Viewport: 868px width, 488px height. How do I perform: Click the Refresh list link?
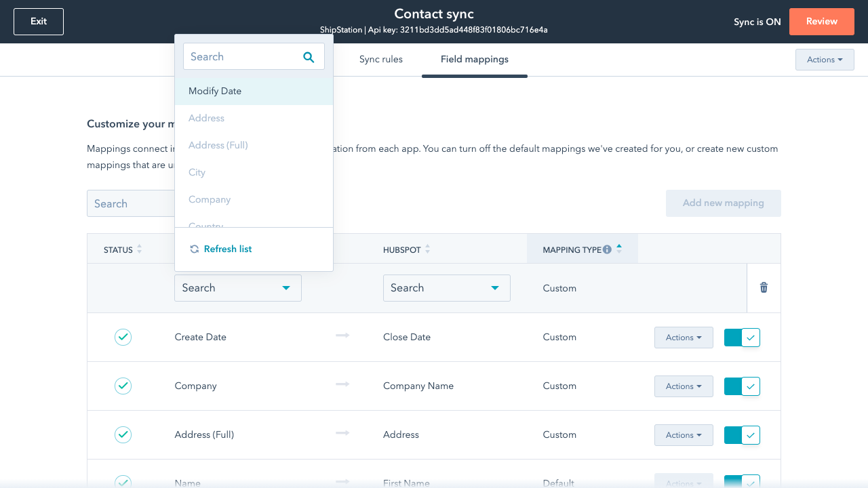pos(227,249)
